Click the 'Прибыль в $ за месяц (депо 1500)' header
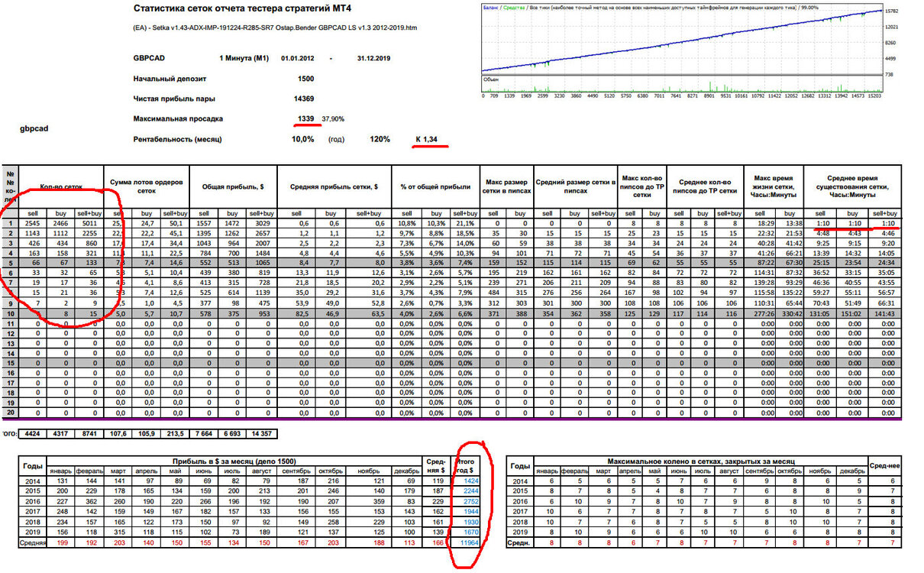 pos(234,461)
